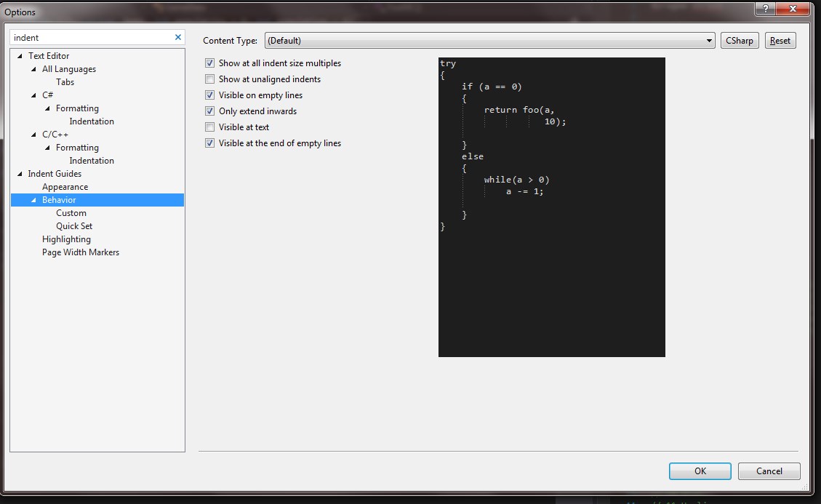Collapse the Text Editor tree node
This screenshot has height=504, width=821.
click(x=20, y=56)
